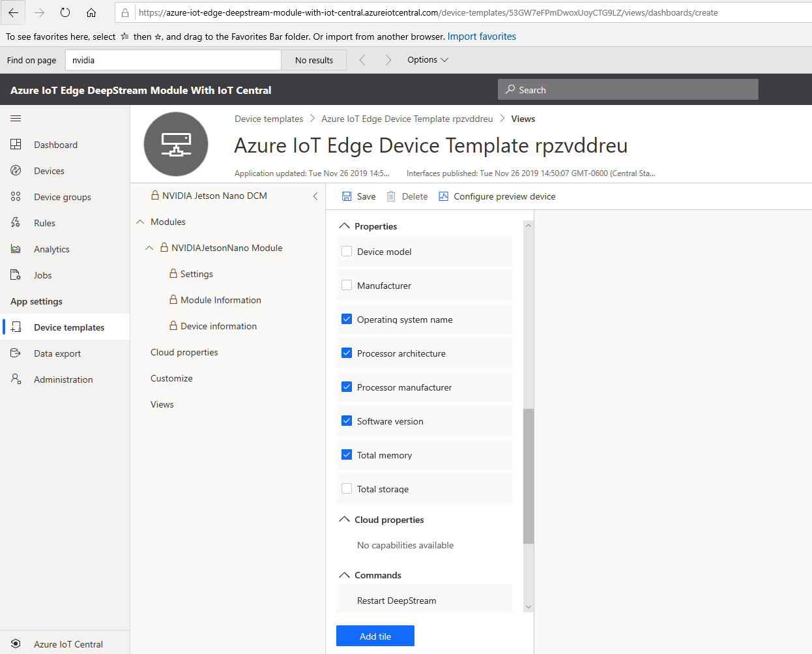
Task: Open Dashboard in the sidebar
Action: (x=55, y=145)
